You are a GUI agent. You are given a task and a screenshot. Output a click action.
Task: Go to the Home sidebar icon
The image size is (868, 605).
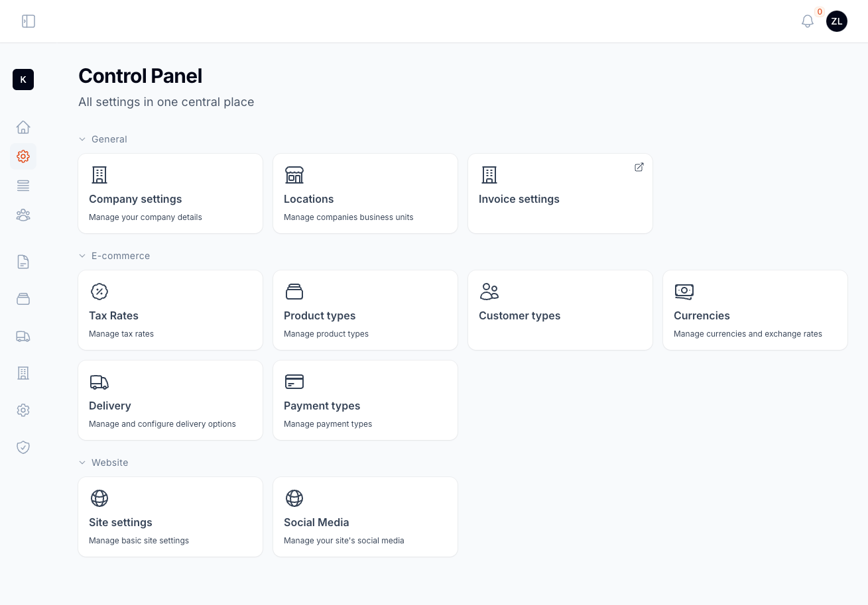coord(23,127)
